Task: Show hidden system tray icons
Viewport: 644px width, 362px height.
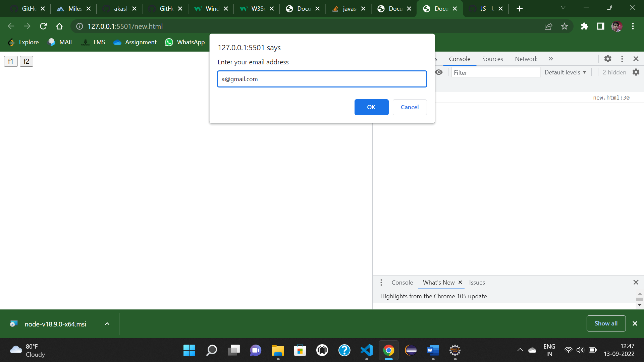Action: [x=520, y=350]
